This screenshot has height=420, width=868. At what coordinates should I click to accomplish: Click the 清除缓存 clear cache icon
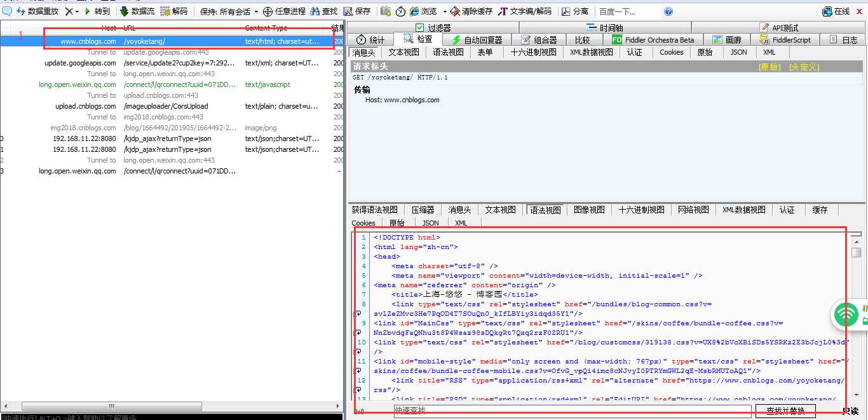(x=455, y=11)
